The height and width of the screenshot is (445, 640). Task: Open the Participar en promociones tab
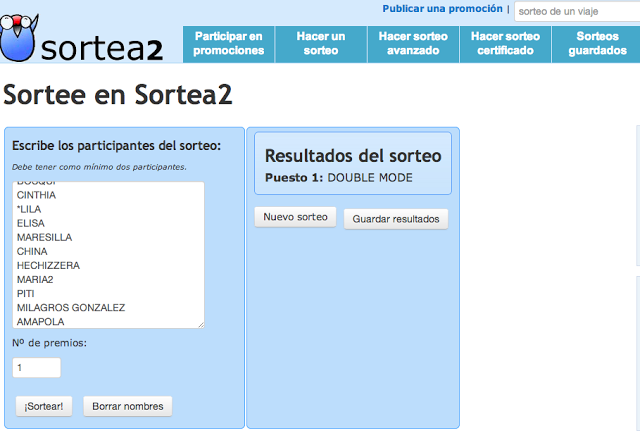pos(229,44)
